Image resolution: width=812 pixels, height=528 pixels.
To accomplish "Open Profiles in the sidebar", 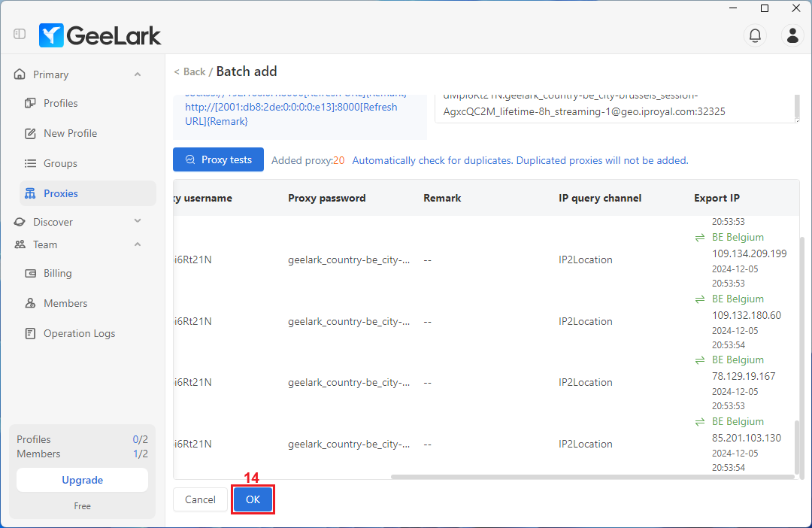I will click(x=60, y=103).
